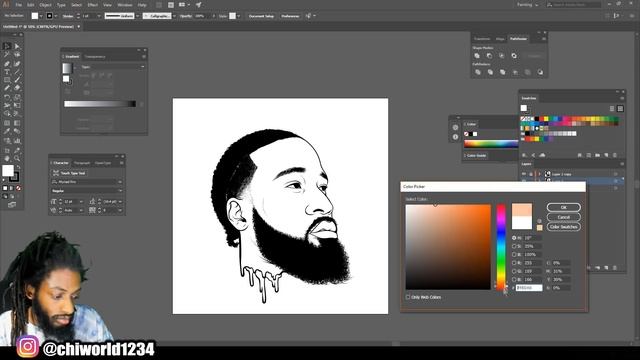Open fill color dropdown in control bar
This screenshot has height=360, width=640.
[41, 16]
